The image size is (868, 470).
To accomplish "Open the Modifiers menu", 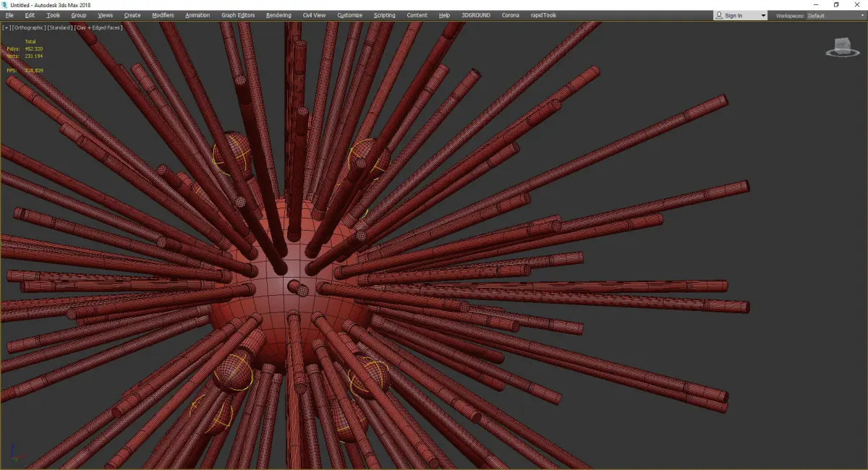I will (163, 15).
